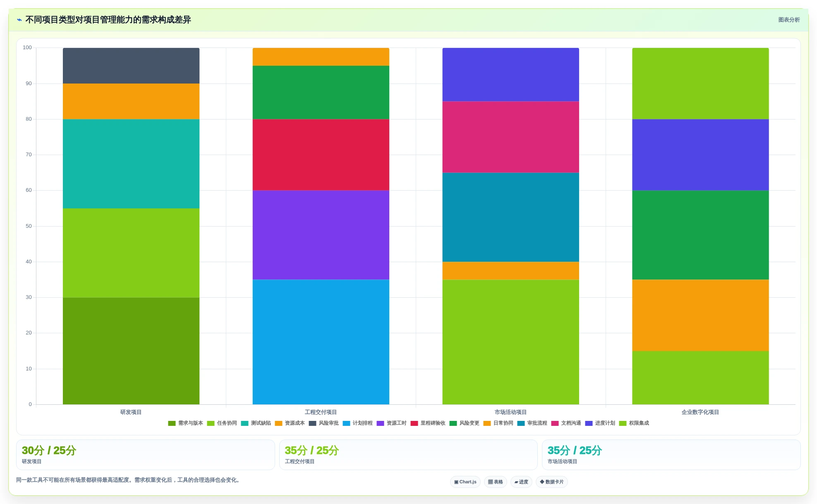The height and width of the screenshot is (504, 817).
Task: Click the 研发项目 x-axis label
Action: point(131,412)
